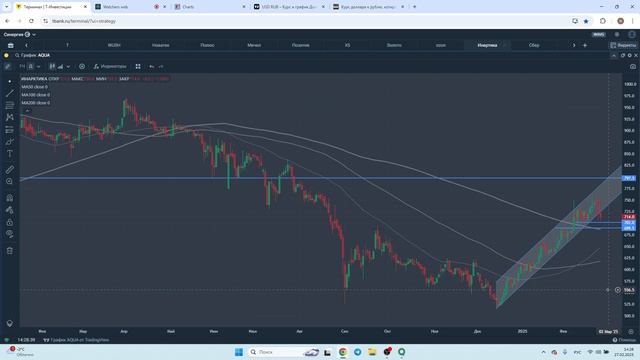Open the user profile avatar icon
The width and height of the screenshot is (640, 360).
click(631, 35)
